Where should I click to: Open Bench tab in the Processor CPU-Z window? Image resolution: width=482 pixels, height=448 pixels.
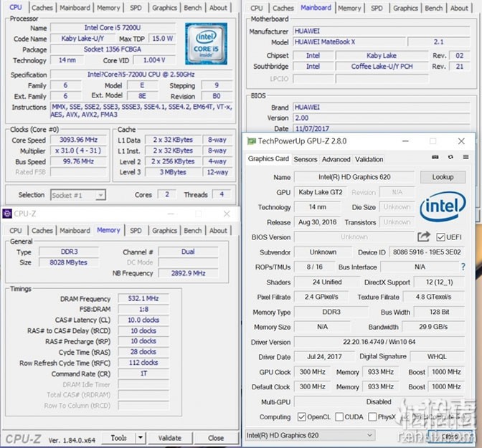tap(193, 8)
